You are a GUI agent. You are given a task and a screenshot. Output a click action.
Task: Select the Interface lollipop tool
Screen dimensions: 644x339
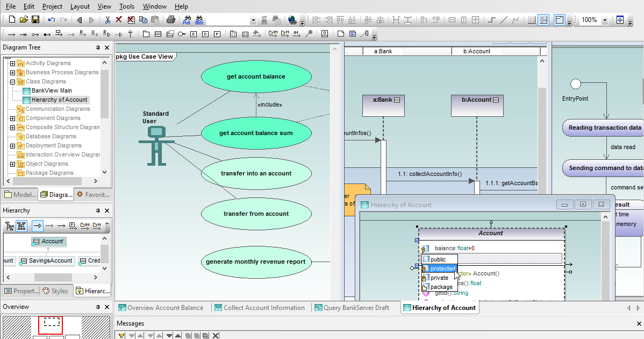pos(182,34)
